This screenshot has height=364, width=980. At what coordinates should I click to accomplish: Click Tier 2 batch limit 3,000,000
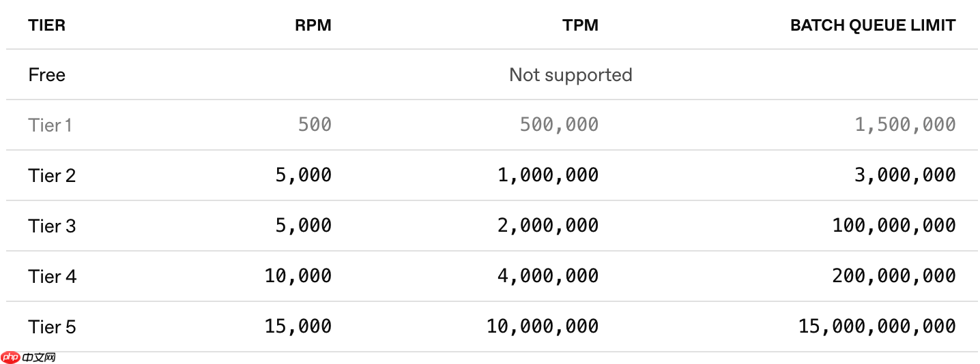(x=904, y=175)
